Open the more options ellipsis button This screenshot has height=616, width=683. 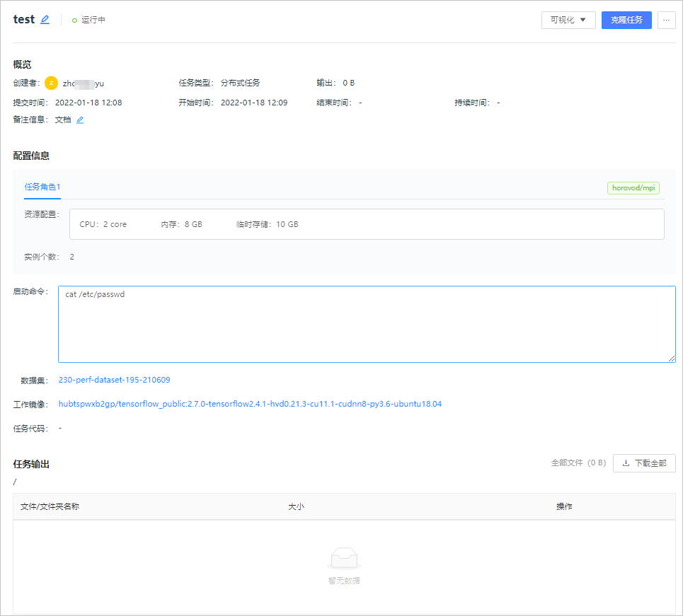click(x=667, y=20)
